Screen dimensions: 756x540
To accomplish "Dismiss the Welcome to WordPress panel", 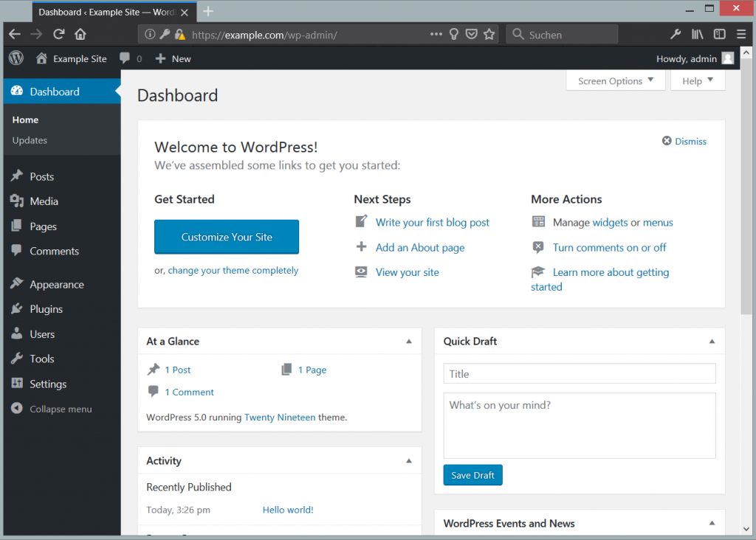I will [684, 141].
